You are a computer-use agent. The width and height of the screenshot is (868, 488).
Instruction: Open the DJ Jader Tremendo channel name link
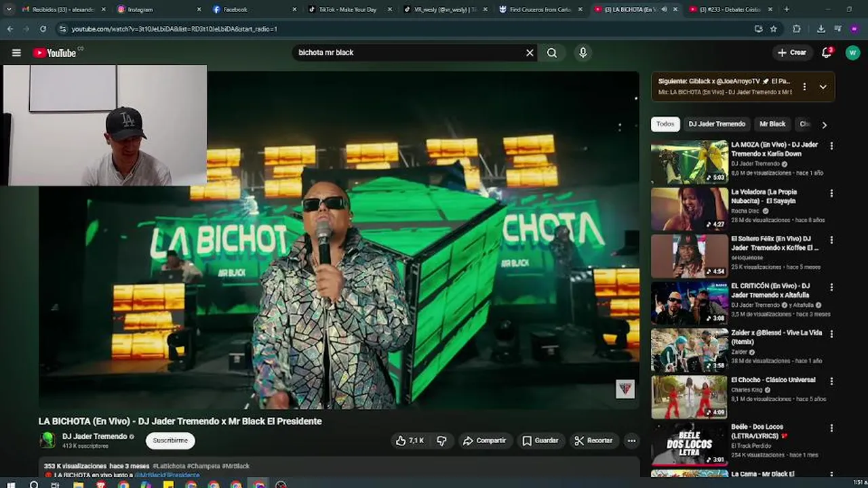point(94,436)
